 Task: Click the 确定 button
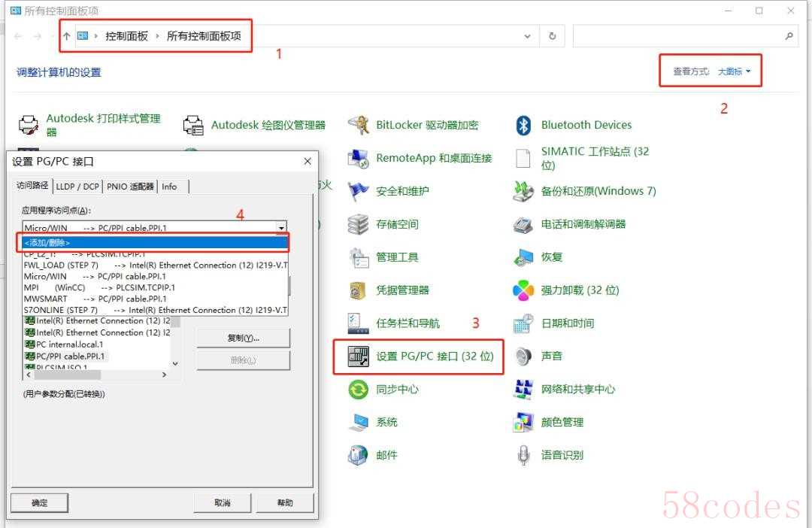[39, 502]
